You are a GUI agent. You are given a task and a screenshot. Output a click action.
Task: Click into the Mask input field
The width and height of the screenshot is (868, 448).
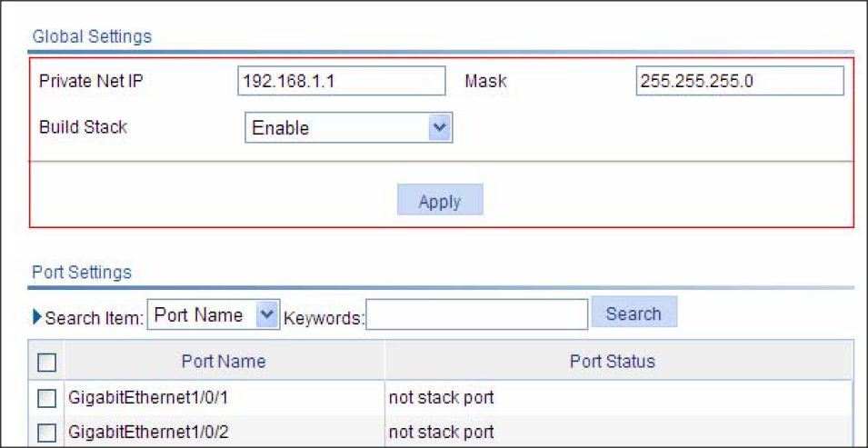tap(740, 81)
